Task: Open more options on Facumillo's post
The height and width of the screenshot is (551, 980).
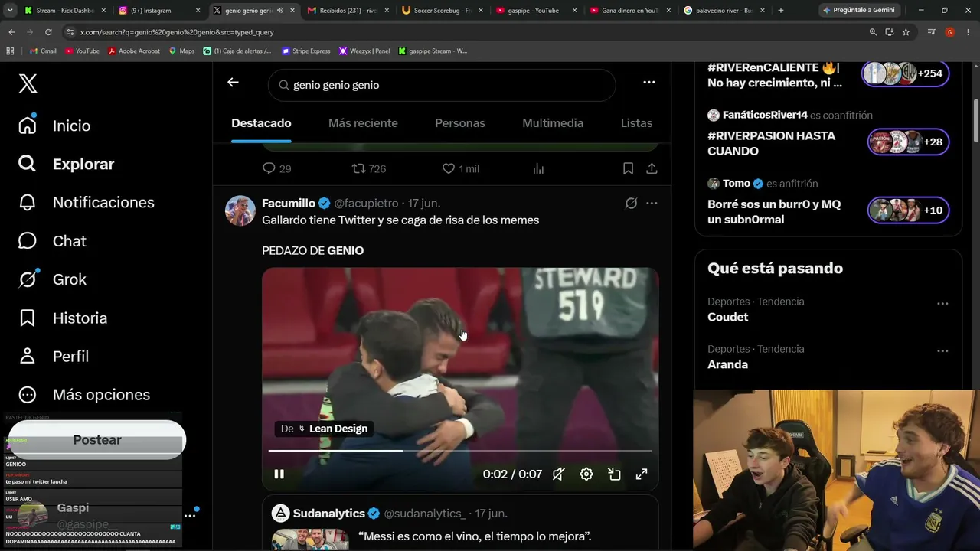Action: click(x=652, y=203)
